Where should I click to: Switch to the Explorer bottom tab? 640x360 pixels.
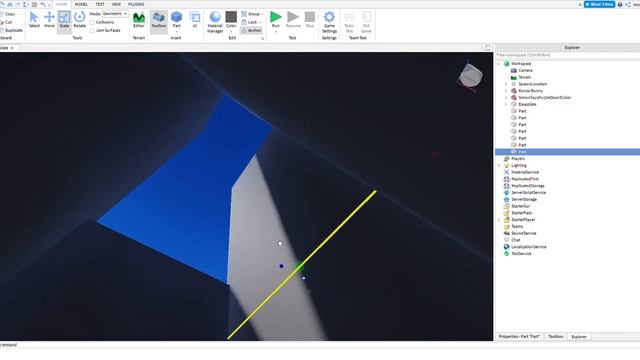[579, 337]
